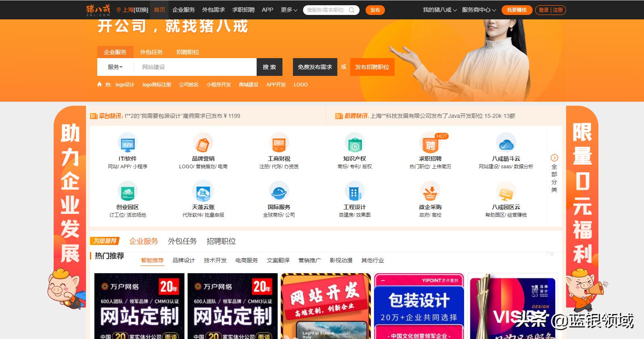Viewport: 644px width, 339px height.
Task: Focus the 网站建设 main search field
Action: click(195, 67)
